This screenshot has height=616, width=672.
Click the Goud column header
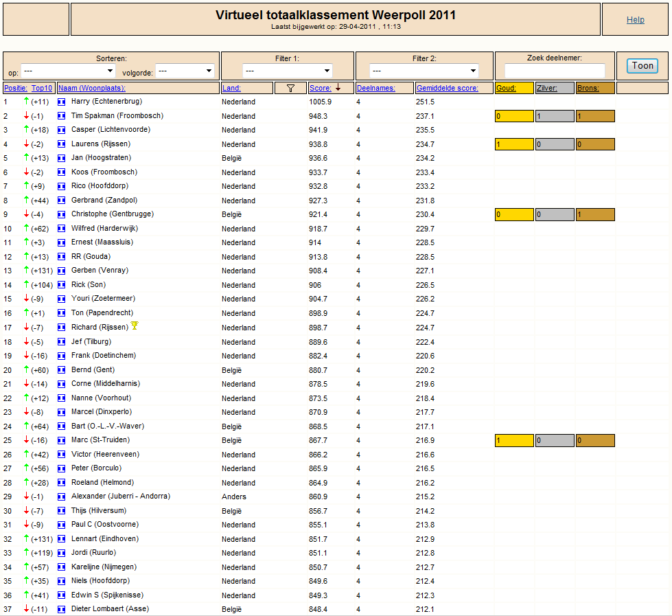click(x=506, y=89)
